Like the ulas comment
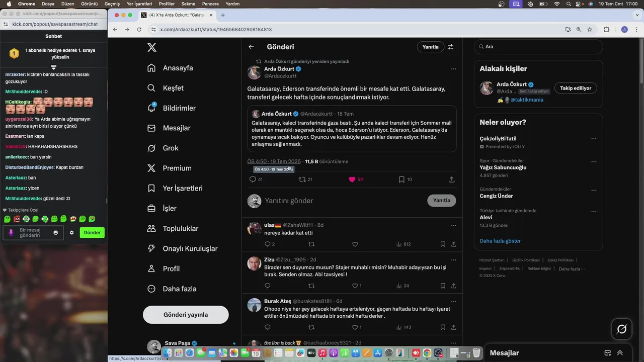The image size is (644, 362). point(355,244)
